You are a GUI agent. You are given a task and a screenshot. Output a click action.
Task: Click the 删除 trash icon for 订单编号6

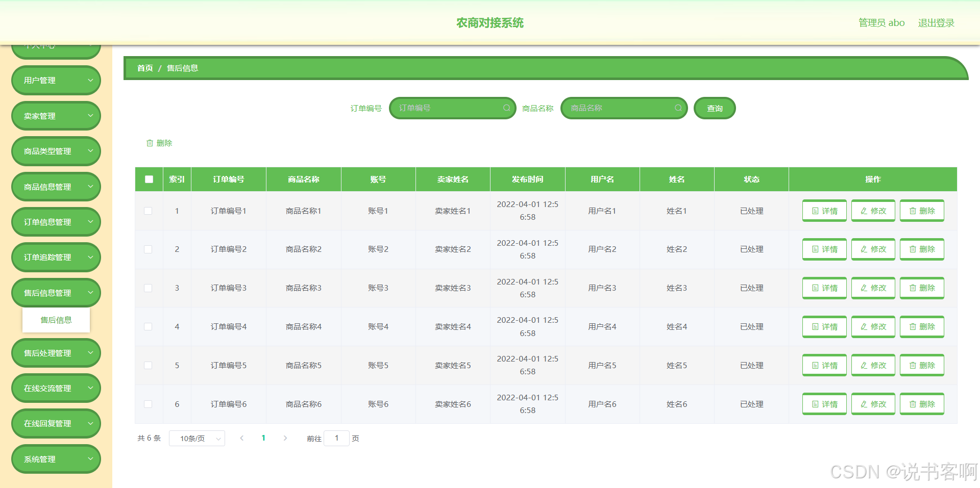pos(913,404)
